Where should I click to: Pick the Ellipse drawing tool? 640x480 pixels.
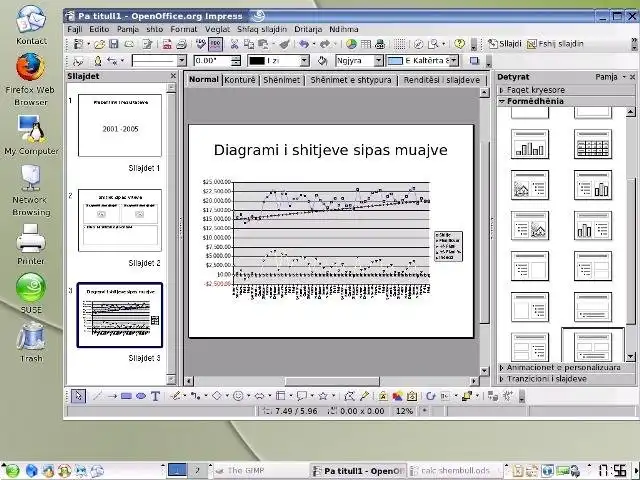click(x=141, y=396)
